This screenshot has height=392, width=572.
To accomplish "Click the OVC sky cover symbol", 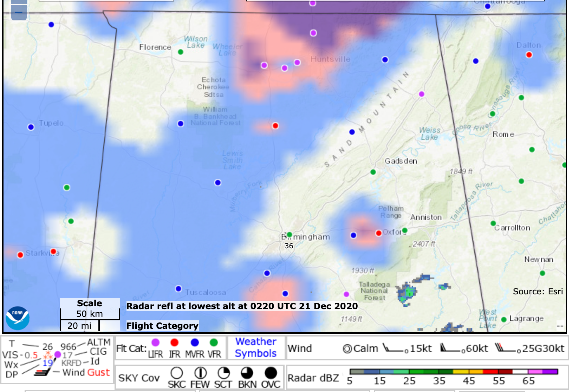I will [271, 373].
